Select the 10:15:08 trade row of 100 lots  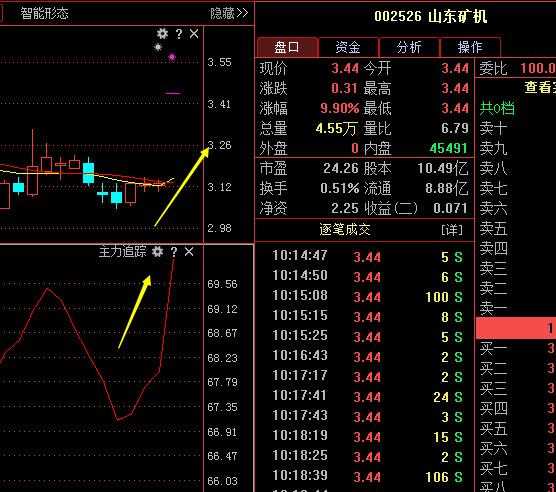point(367,297)
